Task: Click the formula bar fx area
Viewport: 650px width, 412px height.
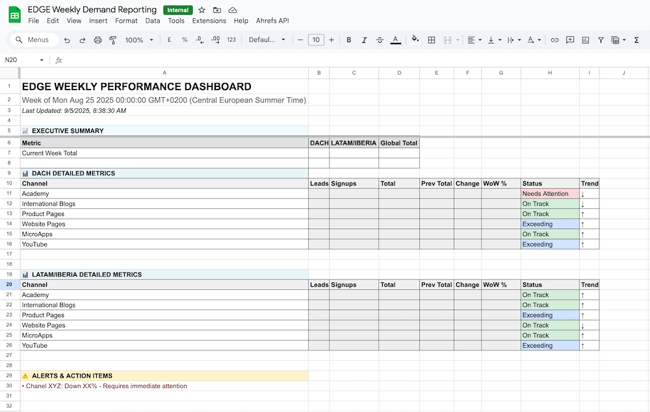Action: tap(58, 60)
